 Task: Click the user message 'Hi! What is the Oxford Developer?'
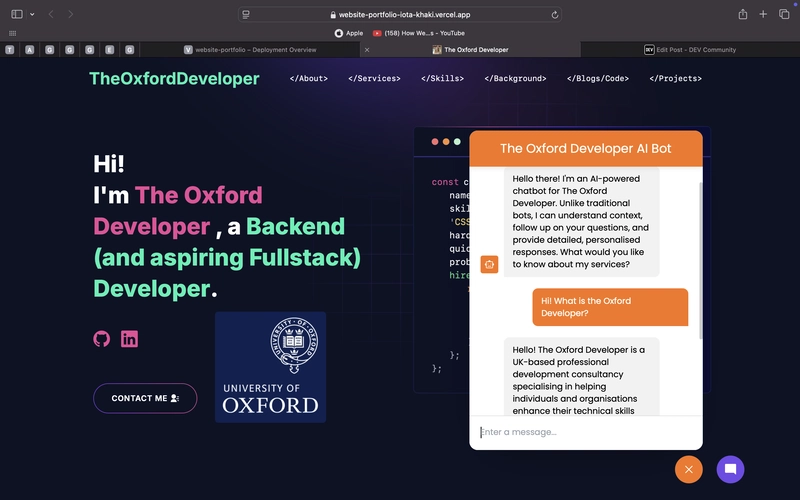click(x=610, y=307)
